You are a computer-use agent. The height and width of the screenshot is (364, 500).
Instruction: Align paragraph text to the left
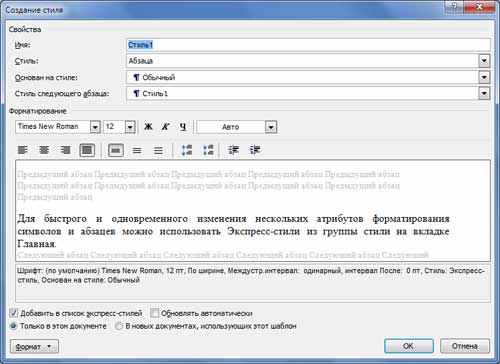pos(23,150)
